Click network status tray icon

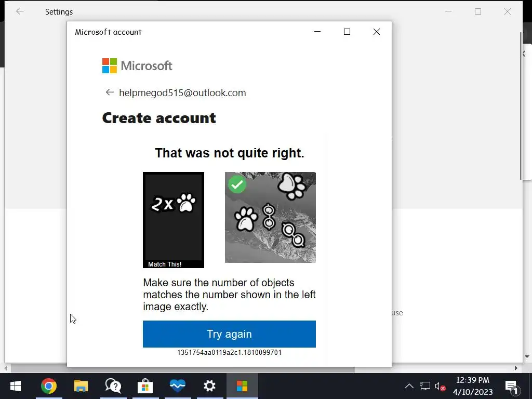coord(425,386)
